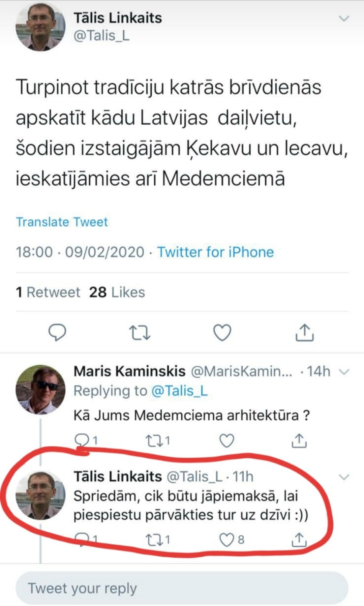Expand options for Maris Kaminskis's reply

pos(344,371)
